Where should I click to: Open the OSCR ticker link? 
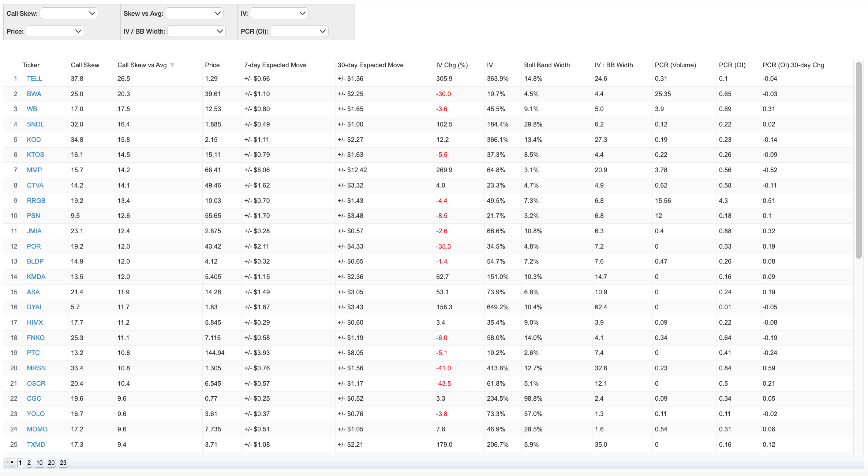pos(36,384)
